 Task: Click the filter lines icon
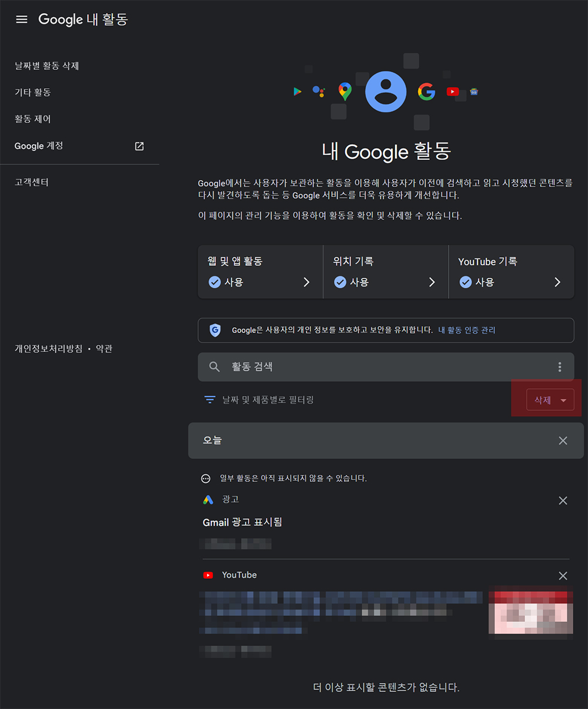(x=209, y=400)
